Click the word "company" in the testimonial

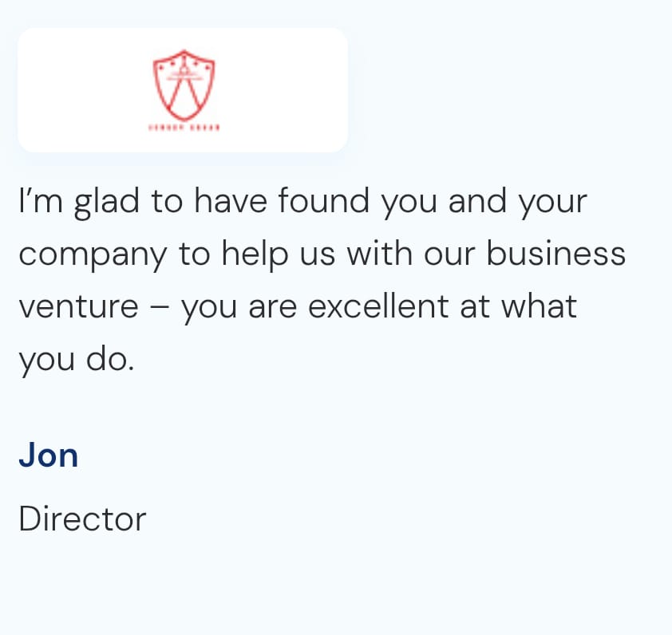click(x=93, y=255)
